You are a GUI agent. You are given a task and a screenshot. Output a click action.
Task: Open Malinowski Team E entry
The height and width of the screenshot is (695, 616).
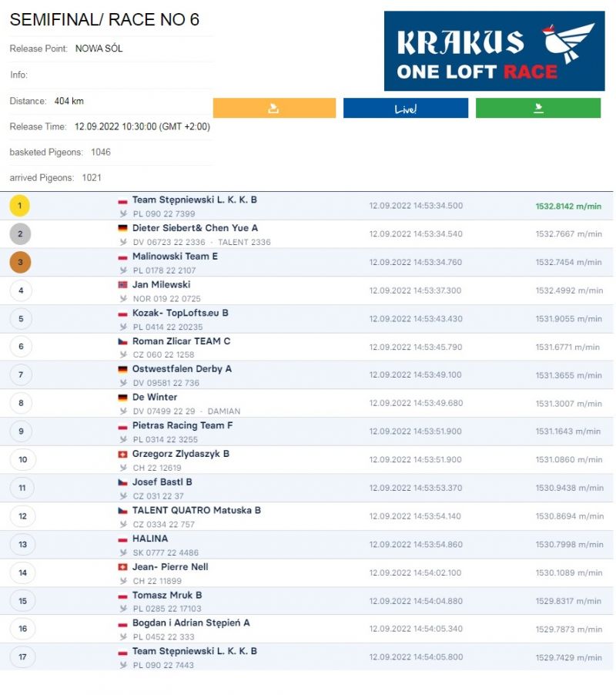pos(175,257)
